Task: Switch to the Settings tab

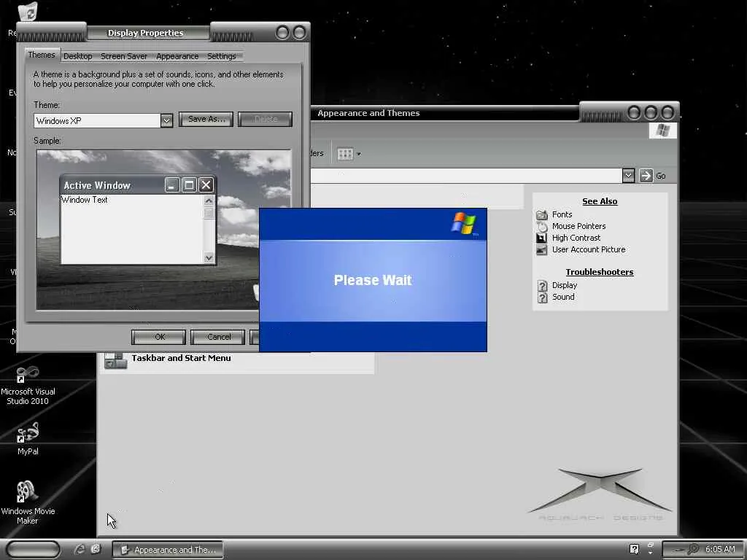Action: (222, 56)
